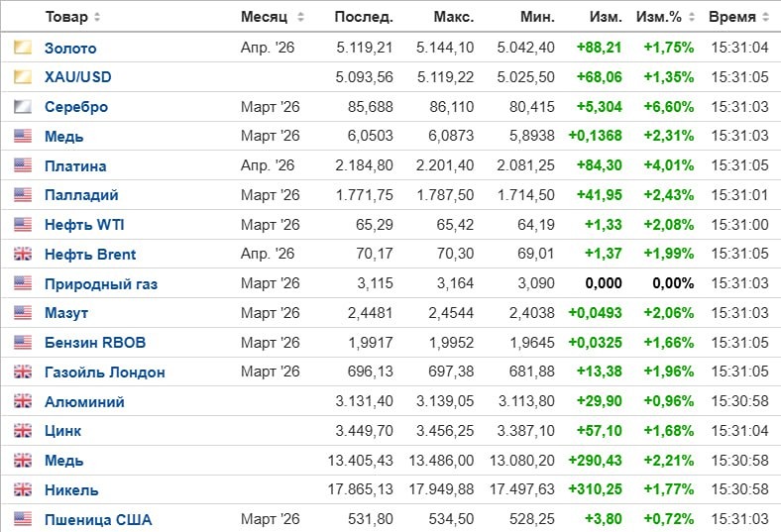Click the Макс. column header
781x532 pixels.
pyautogui.click(x=454, y=18)
